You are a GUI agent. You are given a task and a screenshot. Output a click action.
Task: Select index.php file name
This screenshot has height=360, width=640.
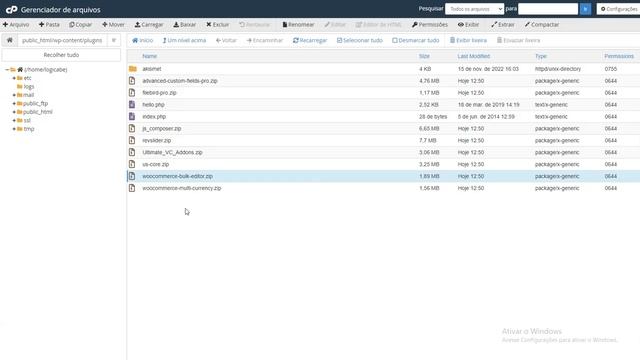(x=154, y=117)
